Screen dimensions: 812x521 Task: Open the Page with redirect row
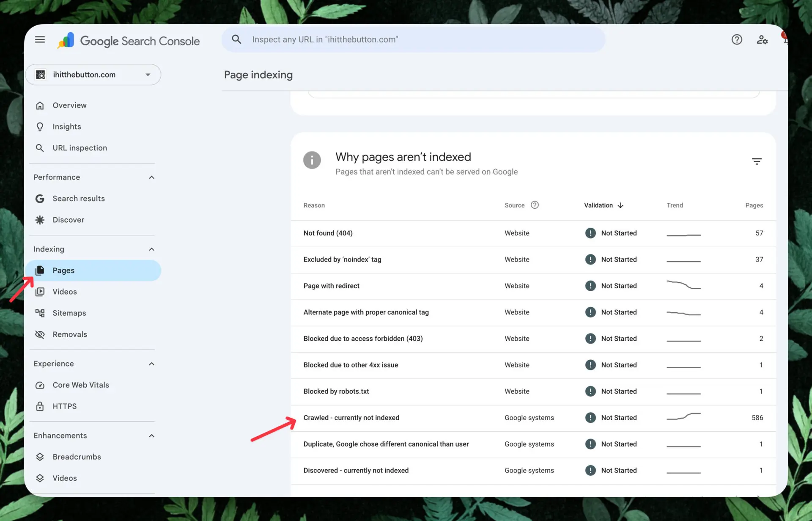click(x=533, y=286)
